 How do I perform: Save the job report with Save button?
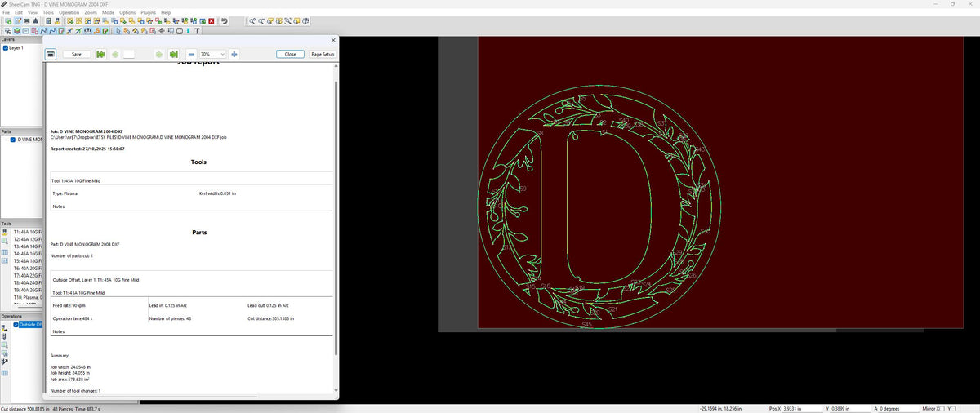pyautogui.click(x=77, y=54)
